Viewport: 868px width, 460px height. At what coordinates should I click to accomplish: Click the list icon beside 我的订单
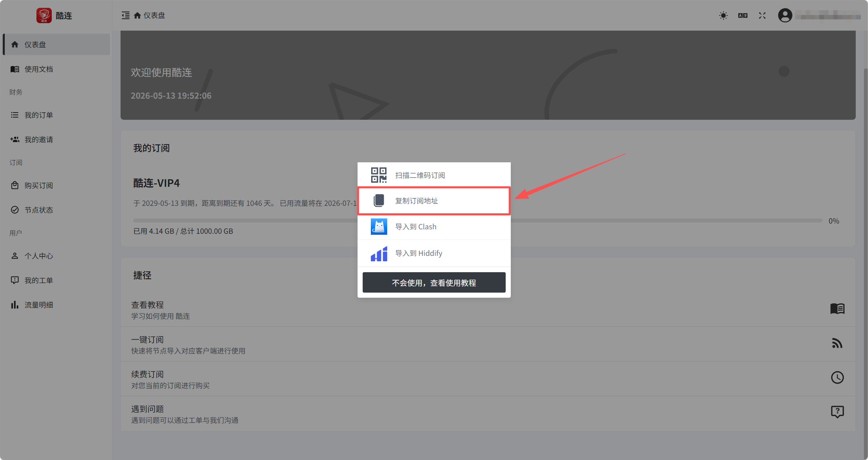(15, 115)
